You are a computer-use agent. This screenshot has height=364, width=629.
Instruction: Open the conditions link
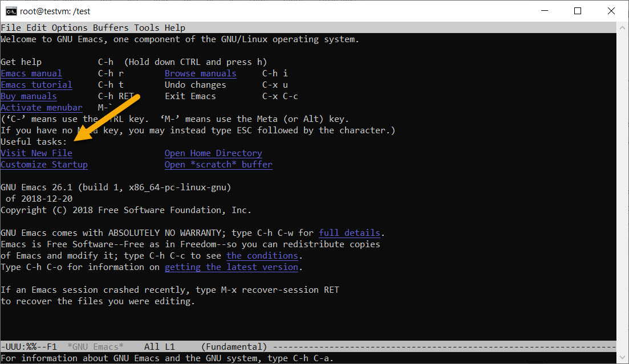click(262, 256)
